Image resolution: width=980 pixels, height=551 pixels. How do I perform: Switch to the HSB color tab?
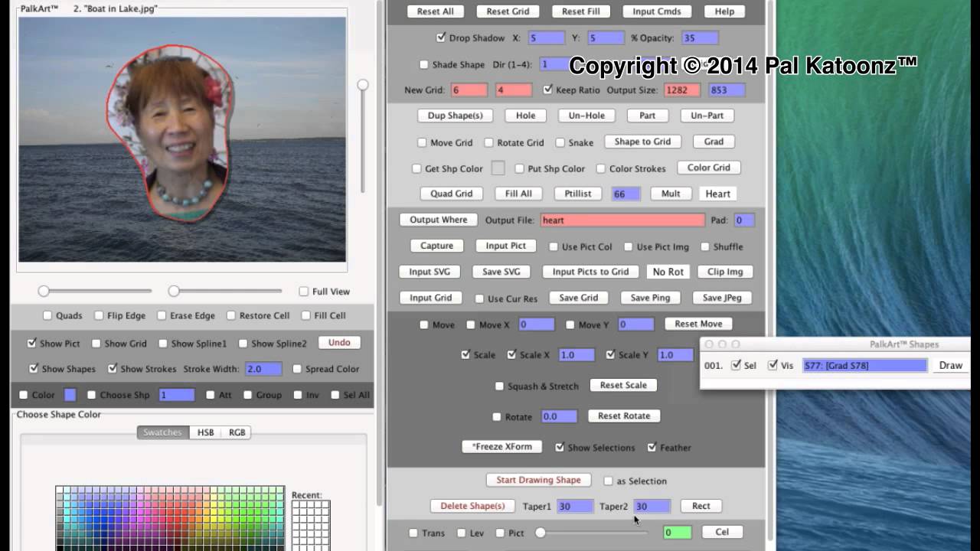coord(205,432)
